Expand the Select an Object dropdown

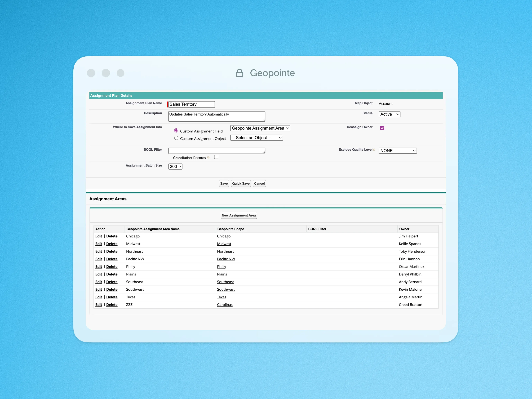click(x=256, y=138)
